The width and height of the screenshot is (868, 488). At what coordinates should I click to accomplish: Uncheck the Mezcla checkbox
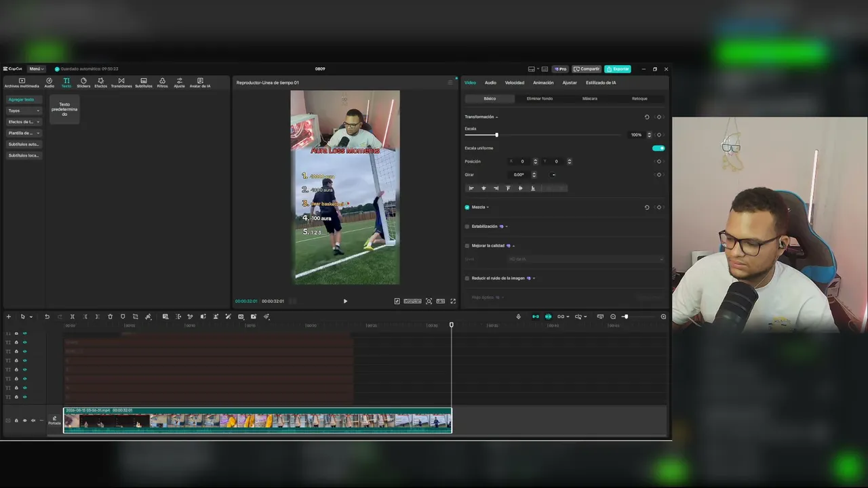467,207
